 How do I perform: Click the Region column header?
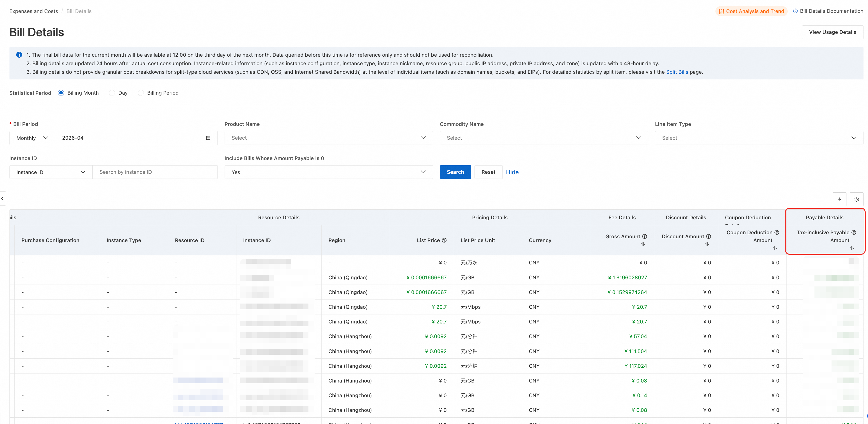pos(337,240)
